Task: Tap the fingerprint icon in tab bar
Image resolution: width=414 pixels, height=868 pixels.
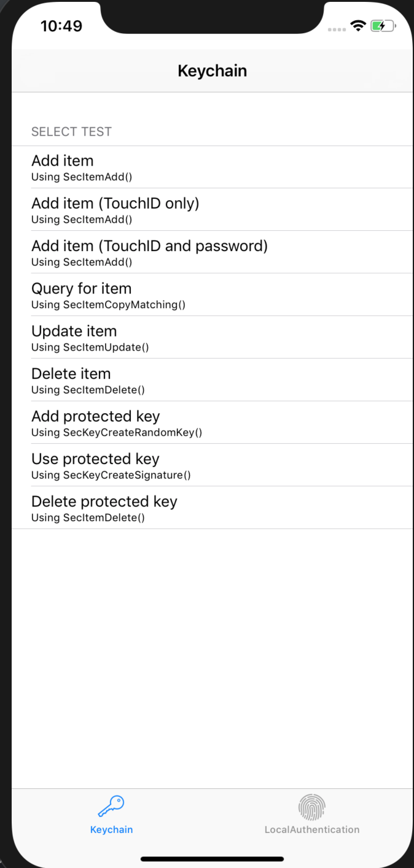Action: coord(311,807)
